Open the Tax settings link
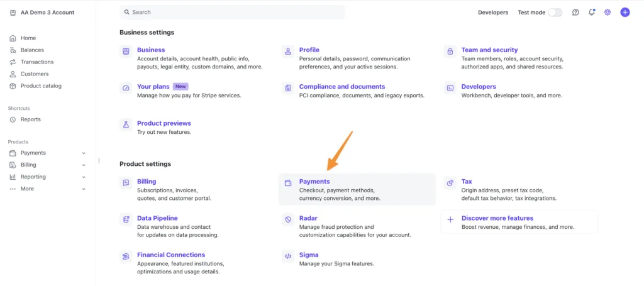Viewport: 644px width, 286px height. (x=467, y=182)
